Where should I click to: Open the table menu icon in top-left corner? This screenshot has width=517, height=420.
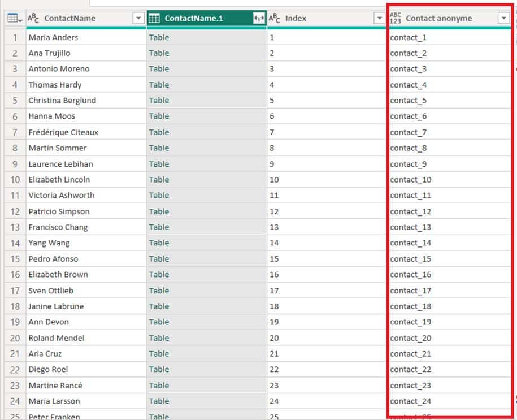(x=15, y=19)
